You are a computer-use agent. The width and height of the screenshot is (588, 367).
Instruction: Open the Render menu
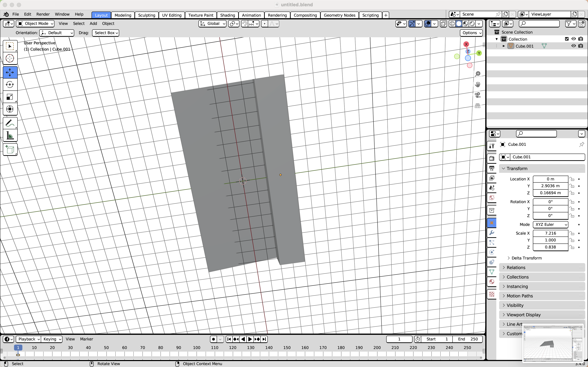[43, 14]
